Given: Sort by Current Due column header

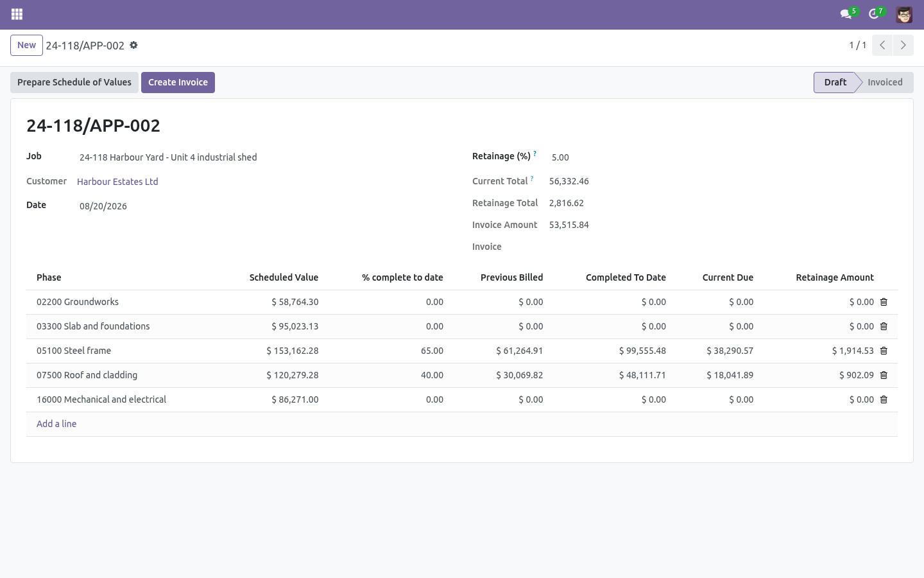Looking at the screenshot, I should click(728, 277).
